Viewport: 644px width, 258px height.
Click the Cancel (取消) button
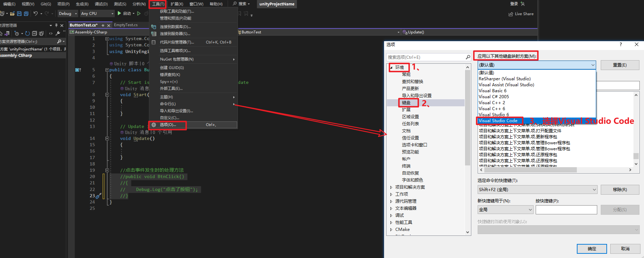pyautogui.click(x=625, y=249)
